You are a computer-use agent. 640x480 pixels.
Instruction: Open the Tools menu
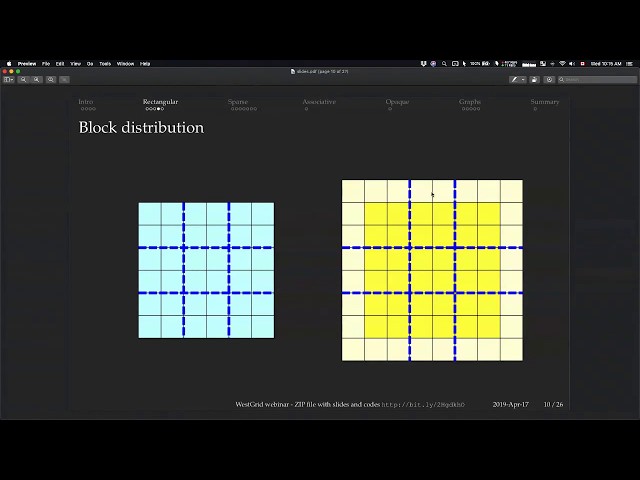[105, 64]
